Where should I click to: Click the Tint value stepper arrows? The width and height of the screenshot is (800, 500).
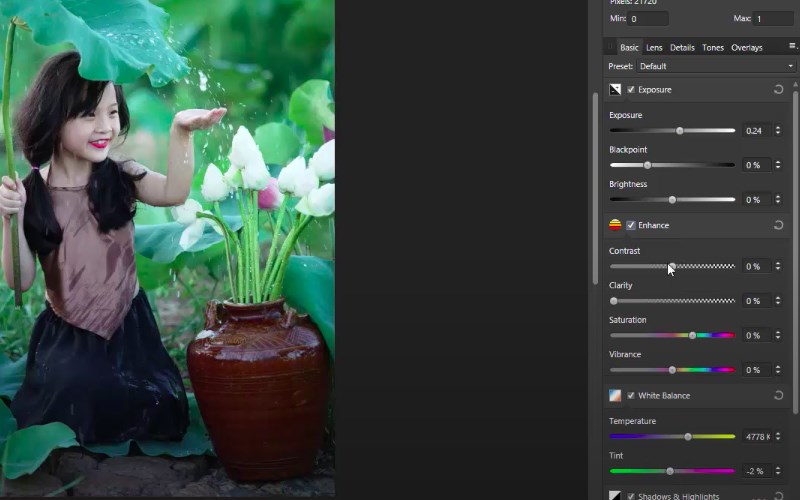pos(778,471)
